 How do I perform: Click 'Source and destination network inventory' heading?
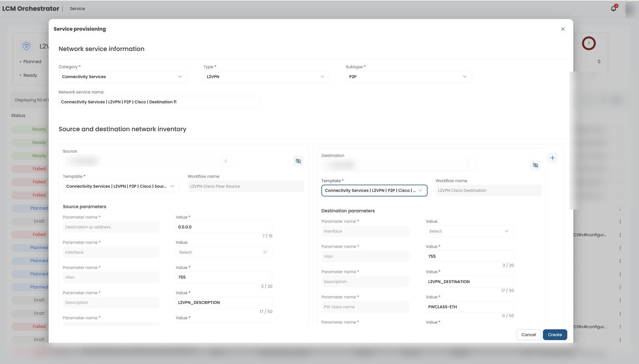122,129
